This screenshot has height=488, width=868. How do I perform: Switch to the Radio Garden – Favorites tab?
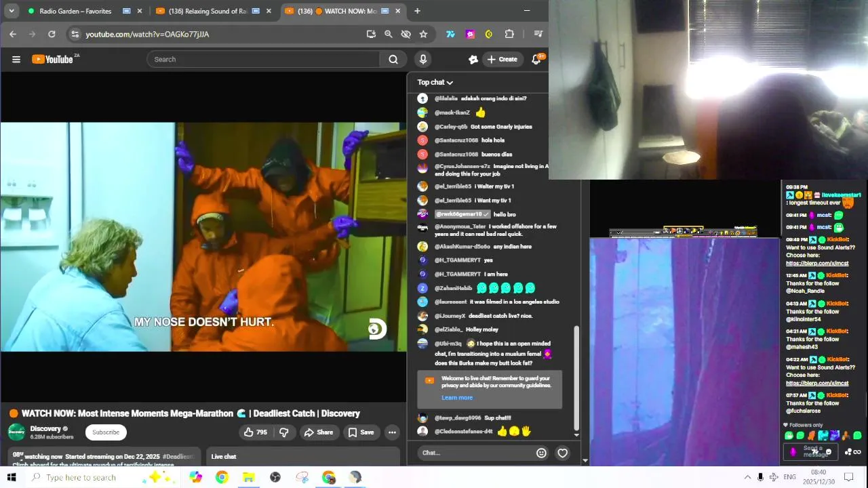pyautogui.click(x=84, y=11)
